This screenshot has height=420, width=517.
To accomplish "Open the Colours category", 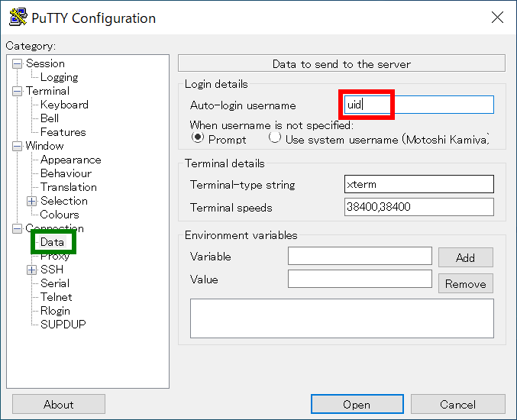I will [x=60, y=215].
